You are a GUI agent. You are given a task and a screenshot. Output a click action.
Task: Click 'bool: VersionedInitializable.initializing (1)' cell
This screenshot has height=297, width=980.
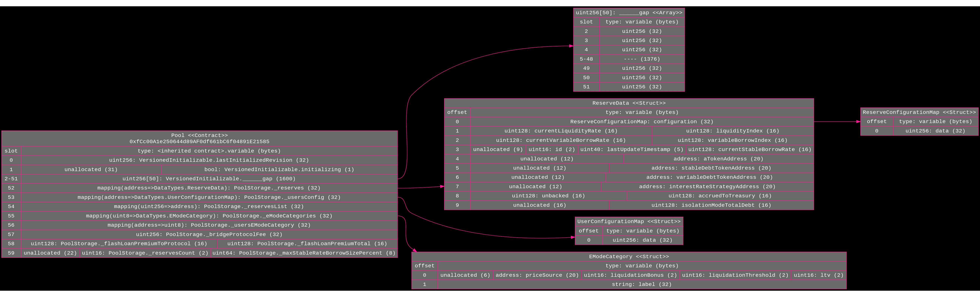(279, 169)
